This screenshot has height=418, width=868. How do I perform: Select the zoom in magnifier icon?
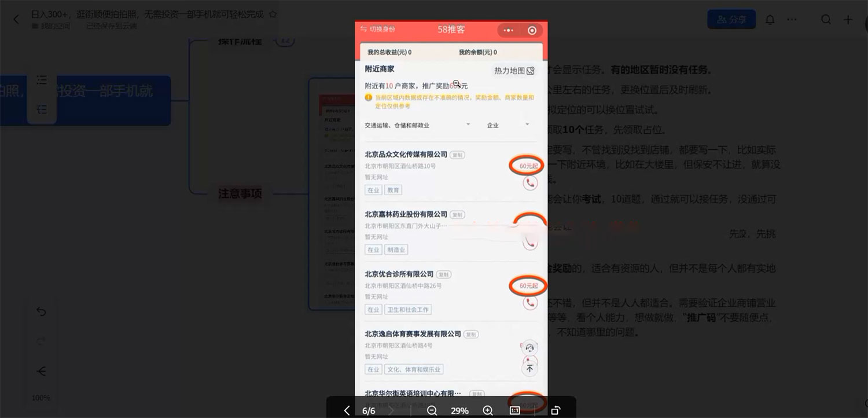tap(488, 410)
